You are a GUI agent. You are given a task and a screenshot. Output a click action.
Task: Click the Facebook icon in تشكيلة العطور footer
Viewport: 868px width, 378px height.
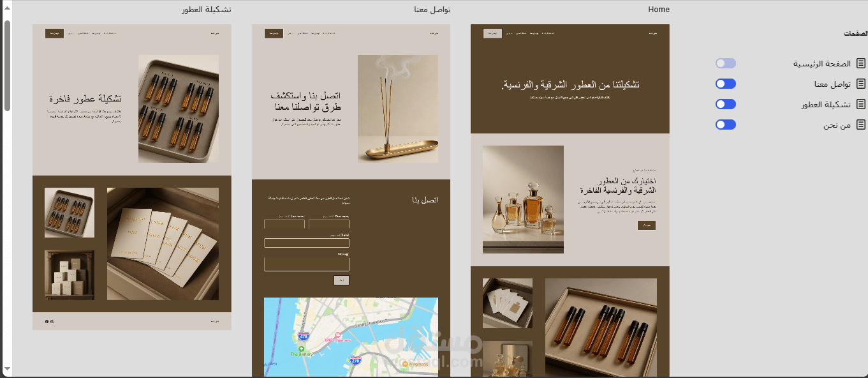click(x=47, y=321)
